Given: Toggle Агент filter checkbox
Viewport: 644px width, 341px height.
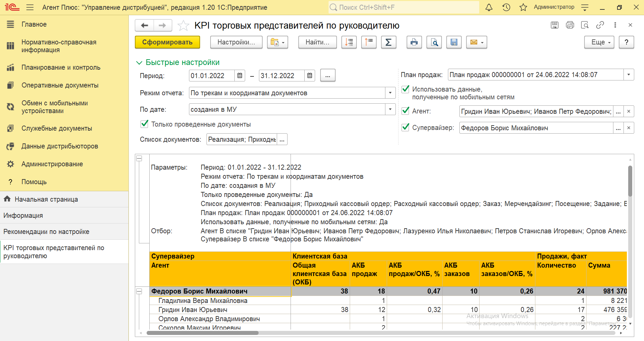Looking at the screenshot, I should [x=406, y=111].
